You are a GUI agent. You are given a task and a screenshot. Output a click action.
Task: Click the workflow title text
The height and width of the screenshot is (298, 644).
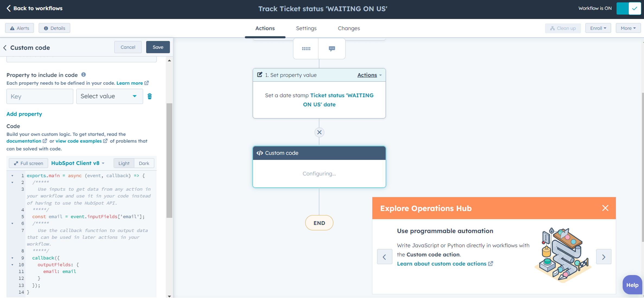click(323, 9)
